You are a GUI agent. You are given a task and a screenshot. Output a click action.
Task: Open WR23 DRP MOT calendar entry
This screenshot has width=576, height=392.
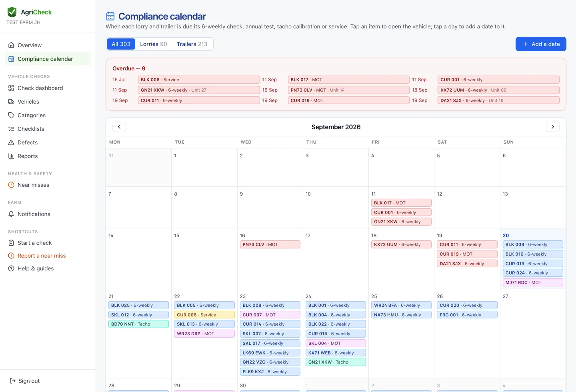[x=204, y=334]
